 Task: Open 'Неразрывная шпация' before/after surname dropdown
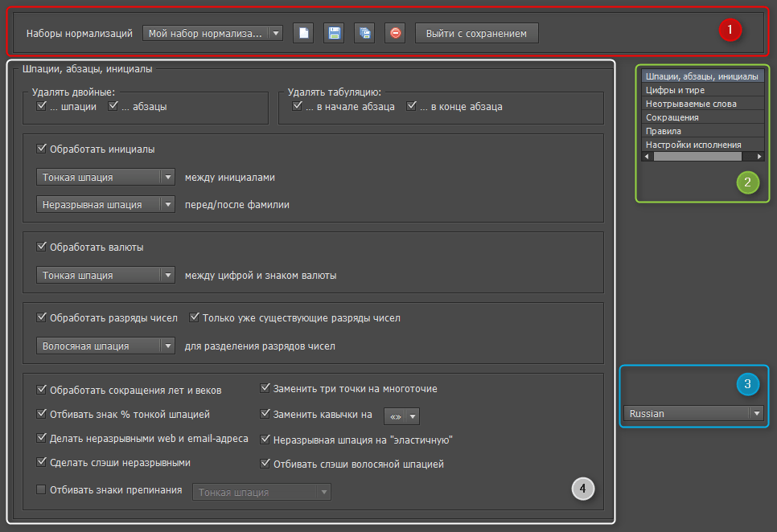click(x=105, y=204)
